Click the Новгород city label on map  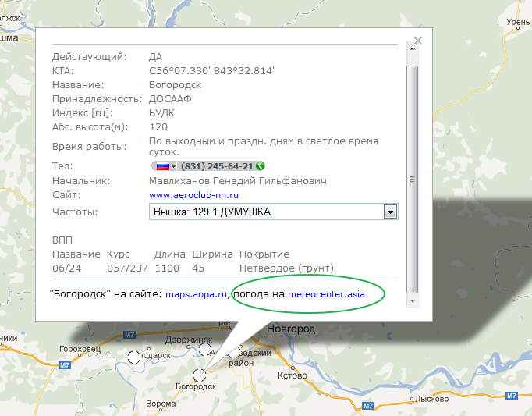pyautogui.click(x=290, y=329)
